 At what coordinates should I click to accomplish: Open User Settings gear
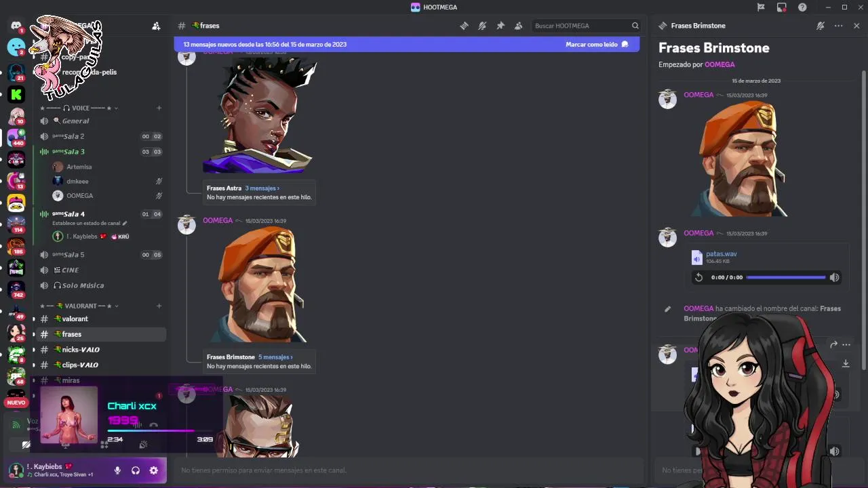point(154,470)
